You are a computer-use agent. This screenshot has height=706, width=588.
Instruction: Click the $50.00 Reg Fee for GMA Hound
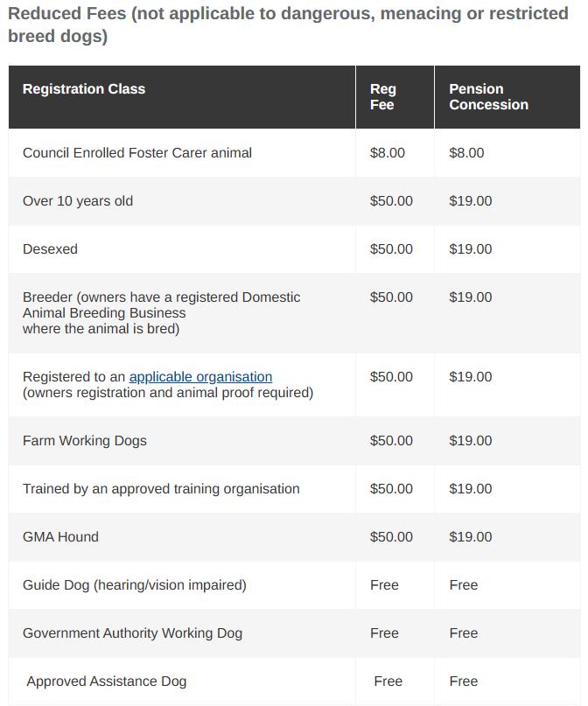[391, 536]
